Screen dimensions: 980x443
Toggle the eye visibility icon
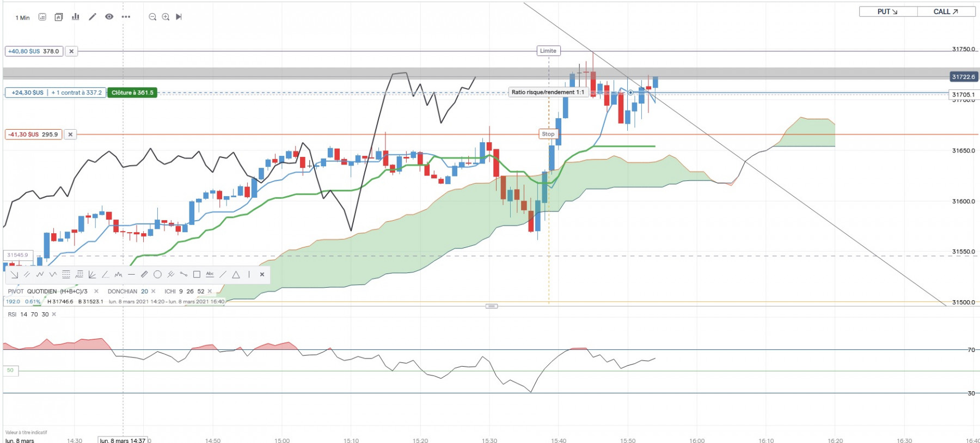pos(109,17)
